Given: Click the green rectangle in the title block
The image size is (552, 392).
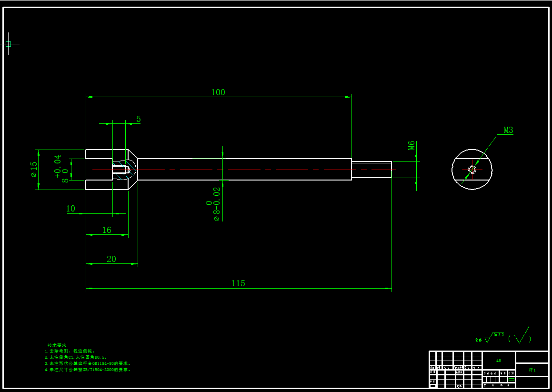Looking at the screenshot, I should (x=512, y=380).
